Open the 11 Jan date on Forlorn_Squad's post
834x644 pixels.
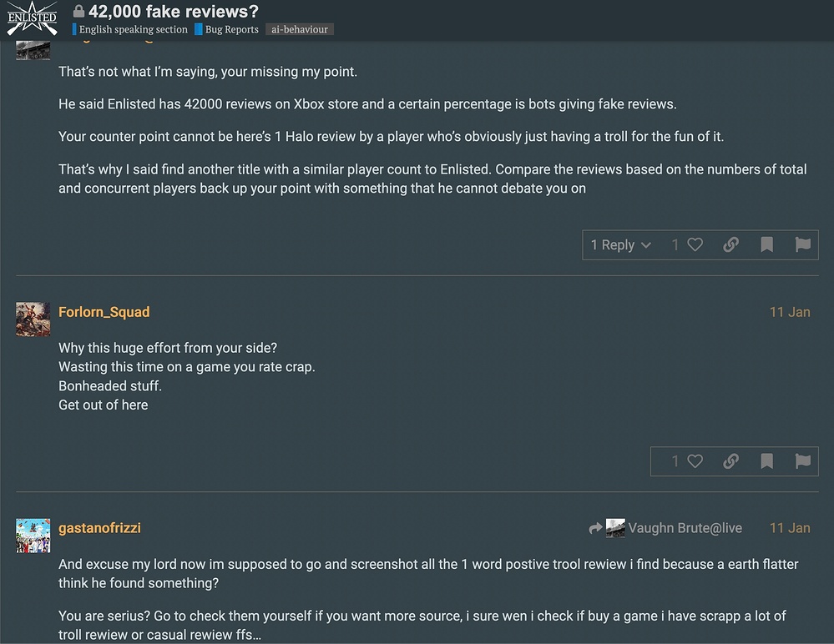[x=790, y=313]
